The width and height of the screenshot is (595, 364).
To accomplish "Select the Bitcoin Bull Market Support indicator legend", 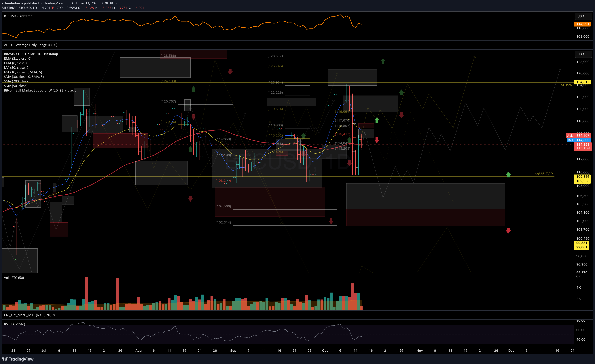I will 41,90.
